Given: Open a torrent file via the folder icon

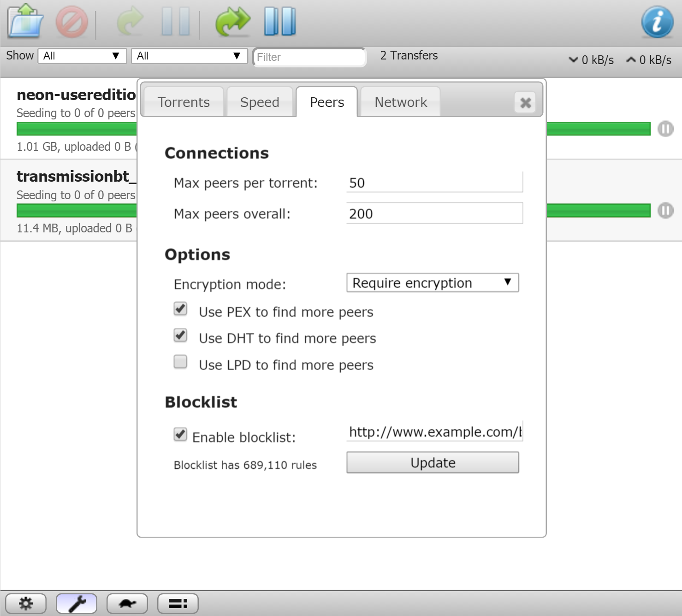Looking at the screenshot, I should pyautogui.click(x=24, y=21).
